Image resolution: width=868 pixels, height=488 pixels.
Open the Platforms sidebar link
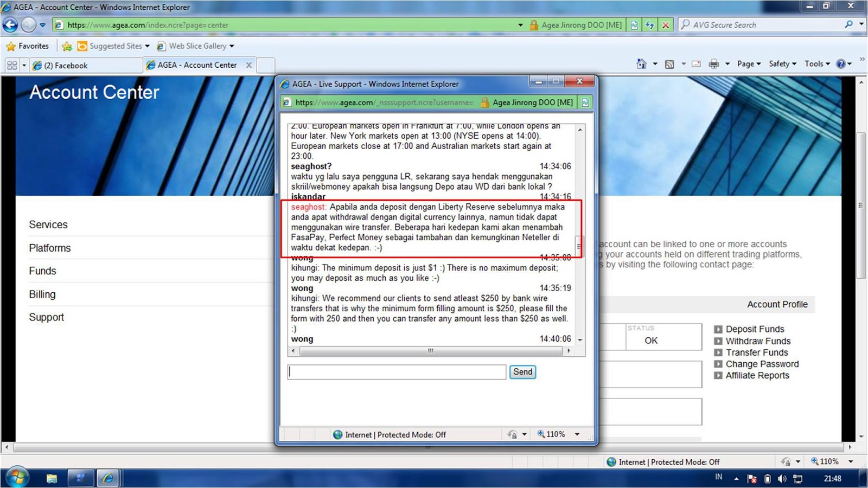(x=50, y=248)
